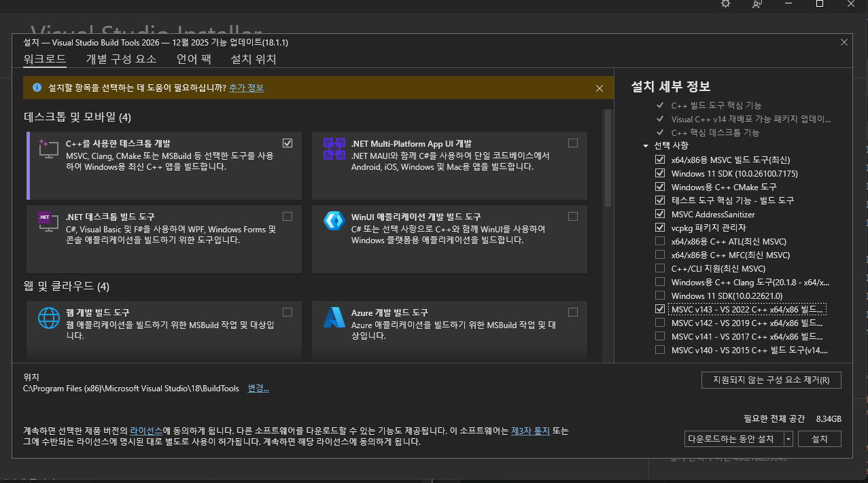Open the 제3자 통지 link
This screenshot has width=868, height=483.
(530, 431)
